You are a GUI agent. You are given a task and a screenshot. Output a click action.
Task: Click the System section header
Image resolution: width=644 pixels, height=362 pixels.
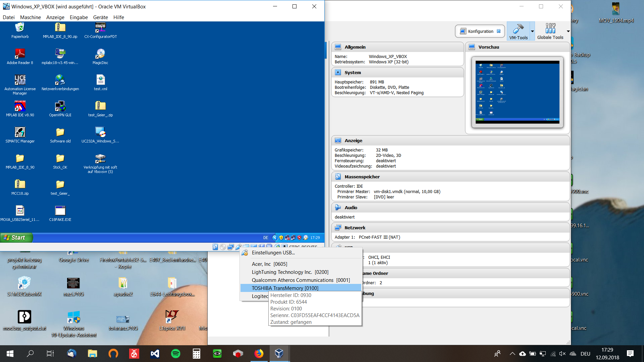pos(397,72)
